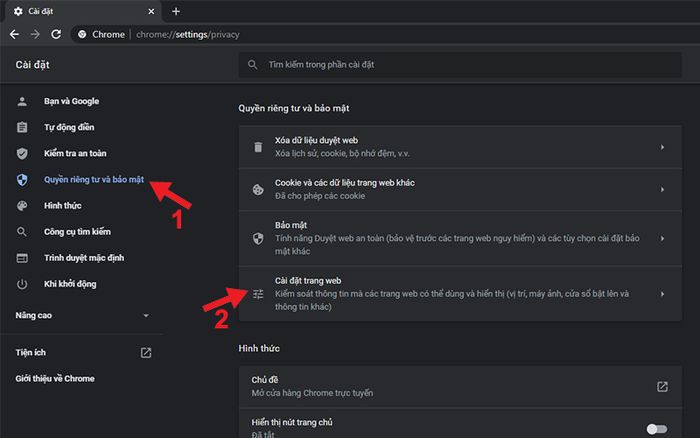Select the Cài đặt browser tab

pos(83,11)
